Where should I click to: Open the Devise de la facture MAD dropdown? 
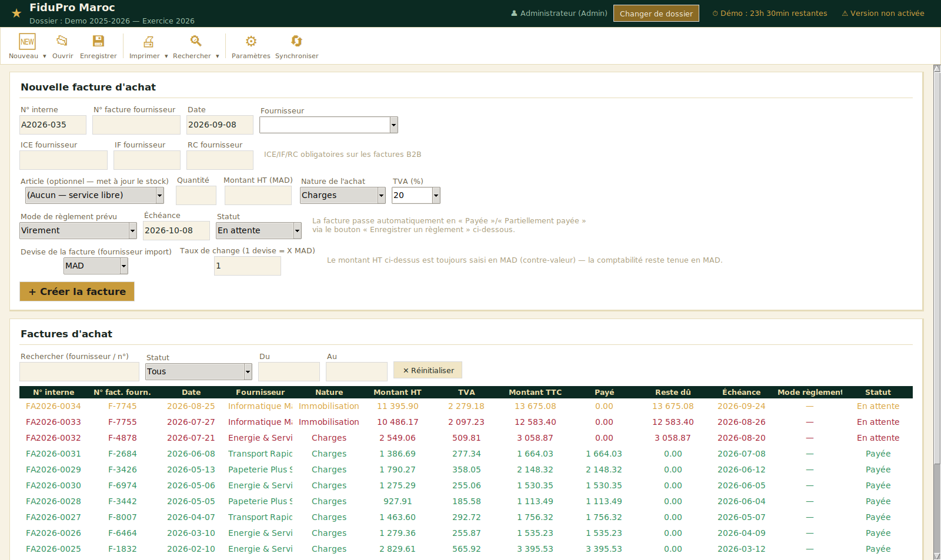96,266
